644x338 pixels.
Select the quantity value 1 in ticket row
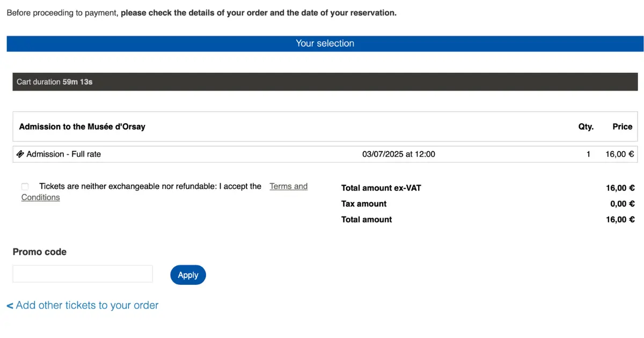[588, 154]
